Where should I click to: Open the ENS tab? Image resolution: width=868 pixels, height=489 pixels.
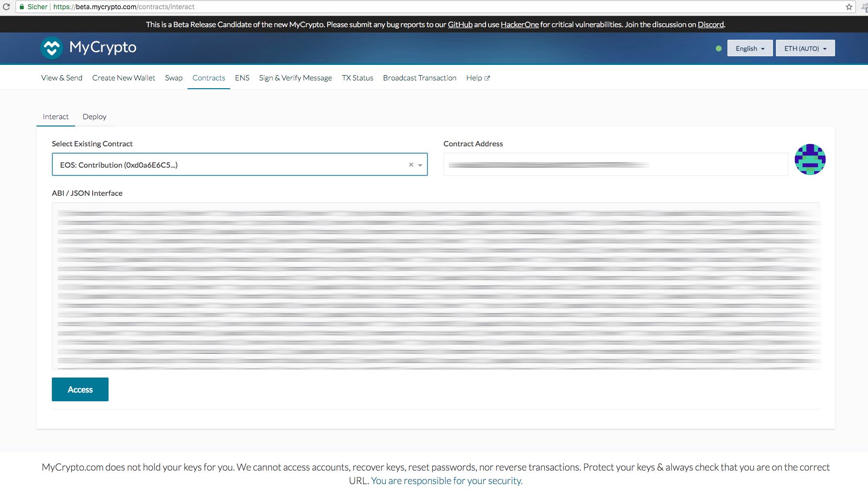pos(242,78)
